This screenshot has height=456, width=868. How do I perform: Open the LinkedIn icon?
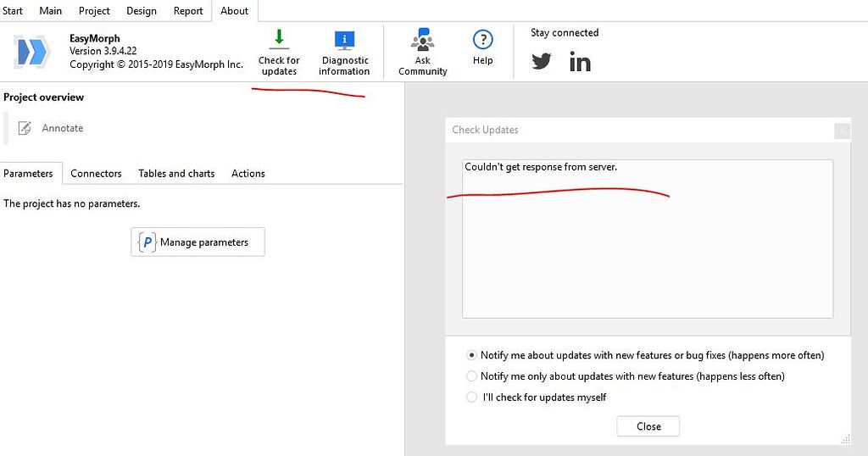580,61
